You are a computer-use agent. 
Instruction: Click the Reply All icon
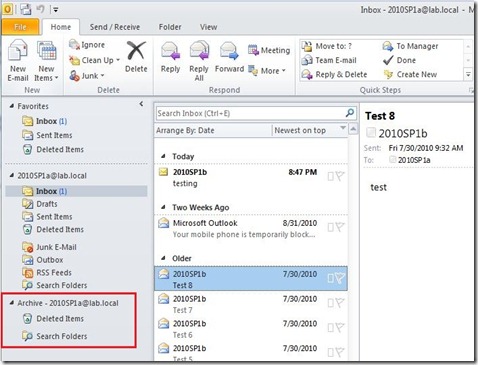tap(199, 51)
